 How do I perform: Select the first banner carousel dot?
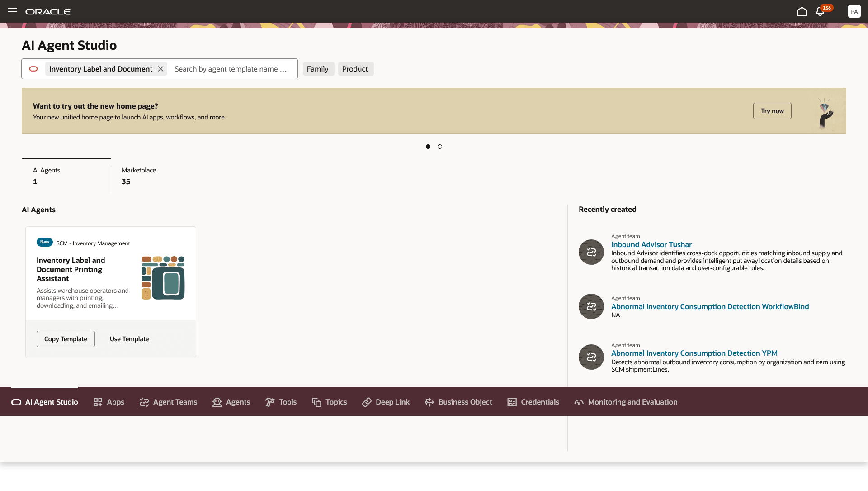click(x=428, y=147)
